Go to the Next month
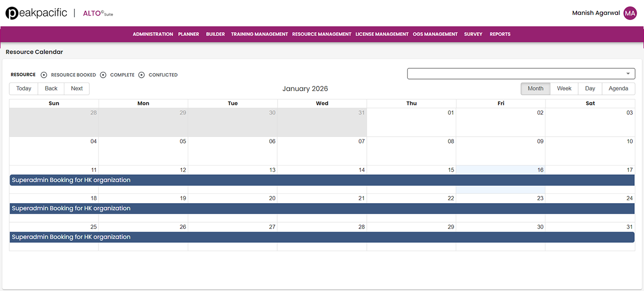Screen dimensions: 644x291 [77, 89]
